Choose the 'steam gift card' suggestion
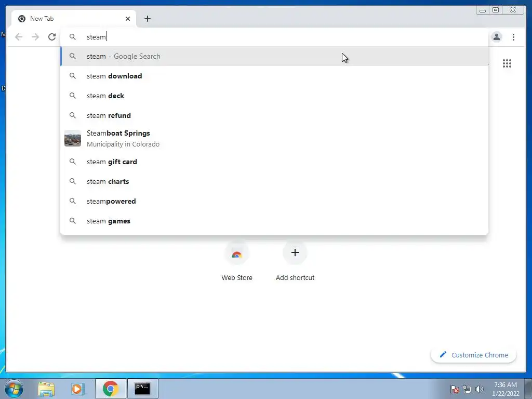Image resolution: width=532 pixels, height=399 pixels. point(274,162)
